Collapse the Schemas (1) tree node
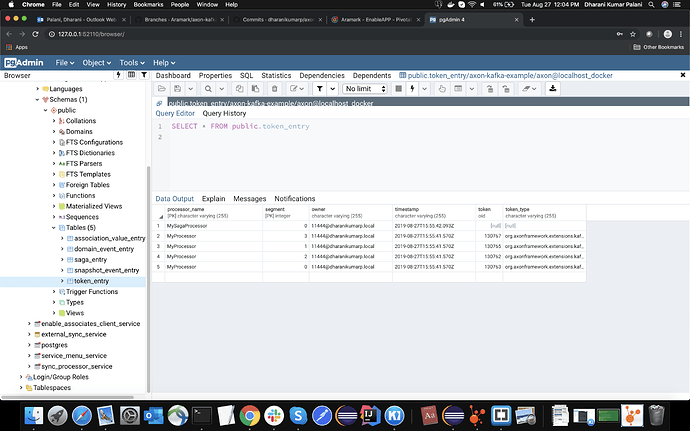 point(37,99)
